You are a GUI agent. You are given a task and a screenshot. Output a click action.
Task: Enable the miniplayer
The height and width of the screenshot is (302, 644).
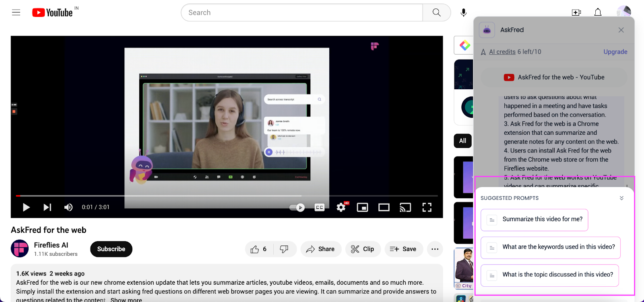[363, 207]
